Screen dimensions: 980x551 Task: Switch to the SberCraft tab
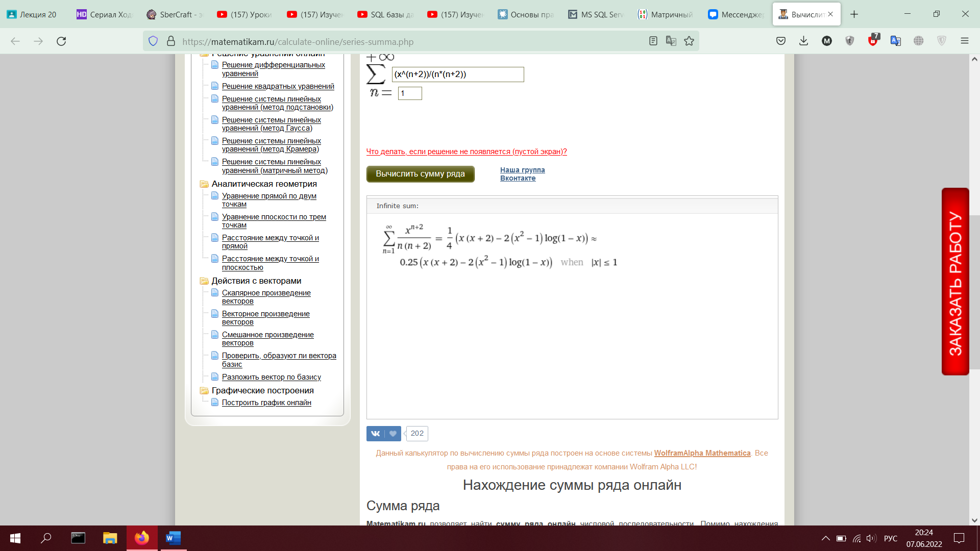(175, 14)
